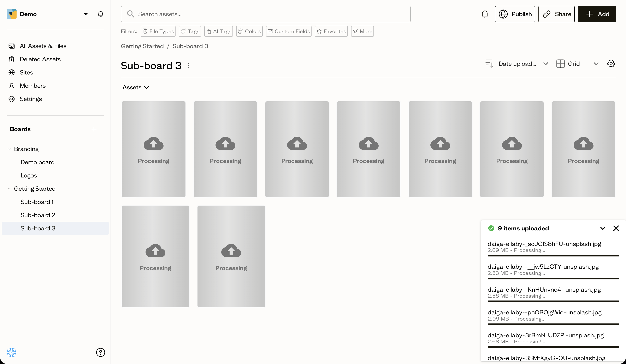Open the Tags filter
This screenshot has height=364, width=626.
tap(190, 31)
